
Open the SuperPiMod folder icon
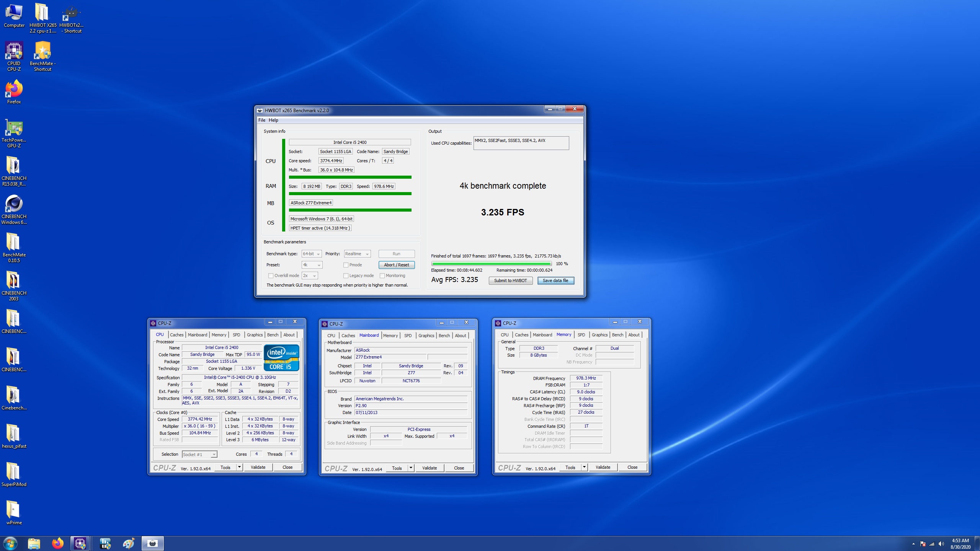(x=14, y=474)
